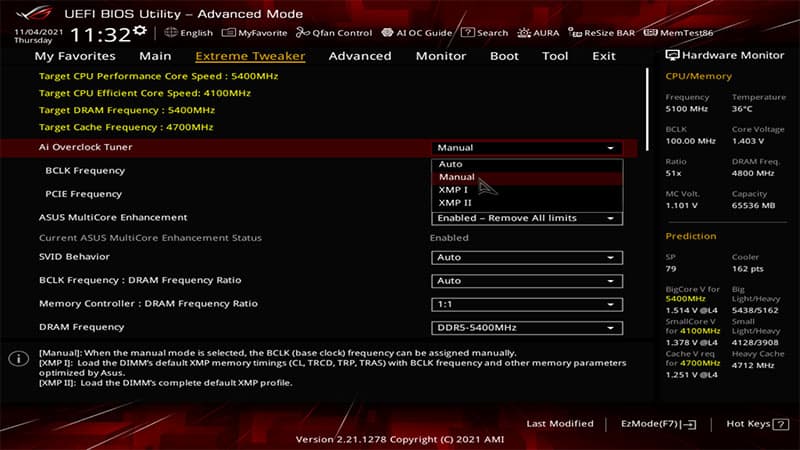Click Current ASUS MultiCore Enhancement Status label
Viewport: 800px width, 450px height.
click(x=150, y=238)
